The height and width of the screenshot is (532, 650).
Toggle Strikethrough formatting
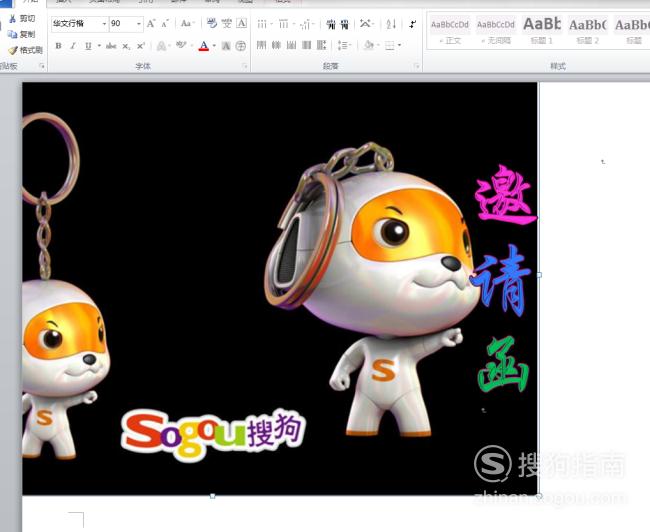pos(111,46)
